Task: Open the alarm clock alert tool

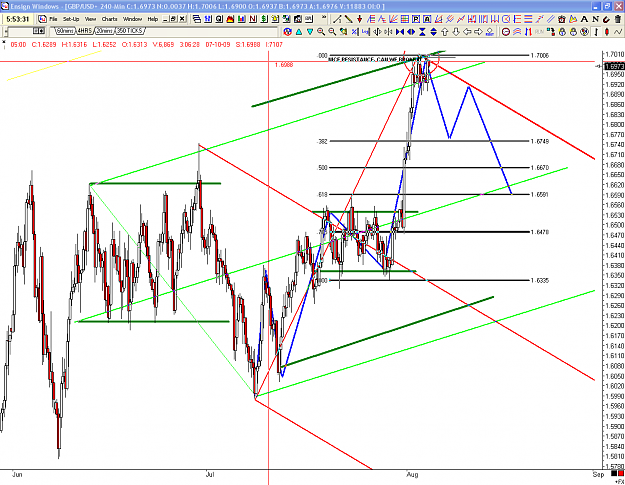Action: [562, 19]
